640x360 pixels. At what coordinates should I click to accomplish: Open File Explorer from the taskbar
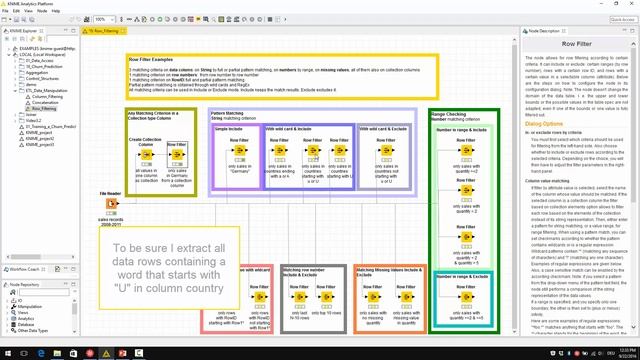click(x=57, y=353)
